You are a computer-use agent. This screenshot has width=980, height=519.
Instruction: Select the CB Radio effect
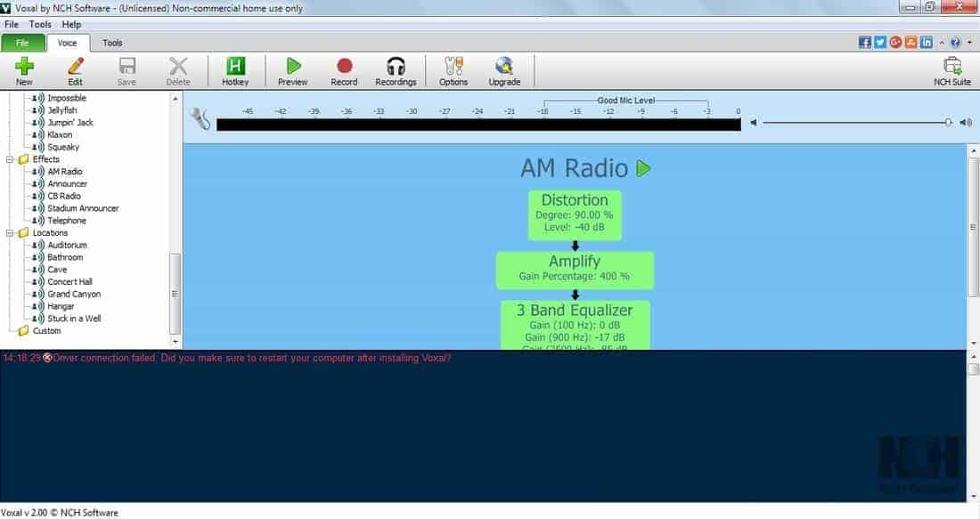[64, 196]
